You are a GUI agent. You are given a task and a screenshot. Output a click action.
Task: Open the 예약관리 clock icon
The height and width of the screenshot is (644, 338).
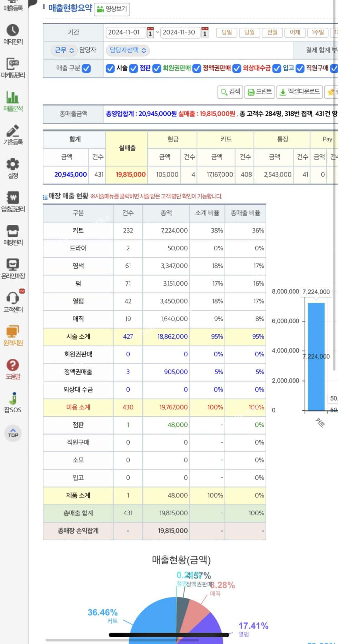coord(13,31)
